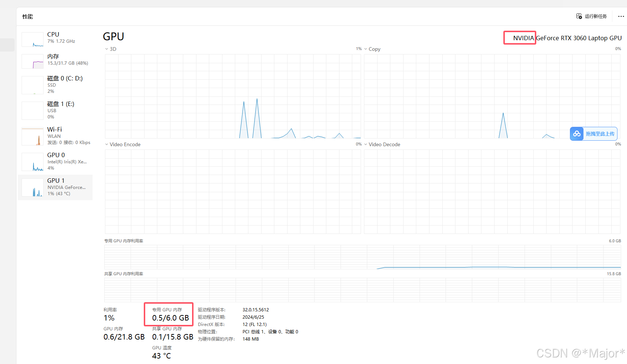The image size is (627, 364).
Task: Click the 专用 GPU 内存利用率 graph
Action: click(x=363, y=257)
